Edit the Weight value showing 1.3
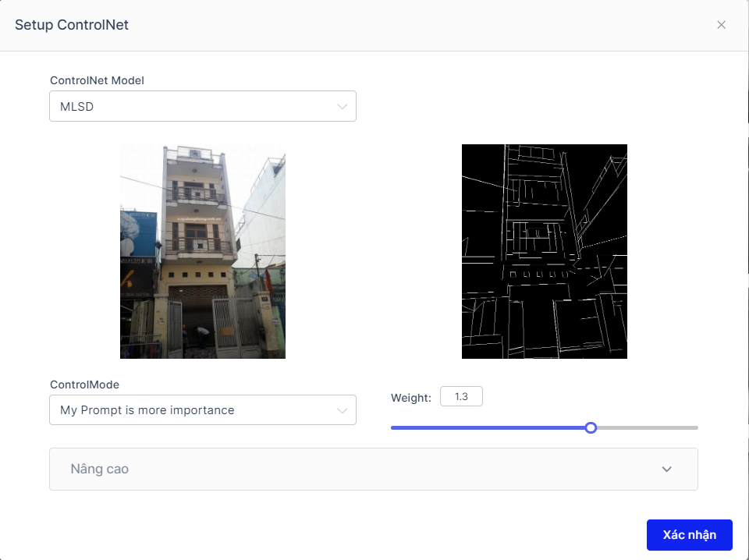Image resolution: width=749 pixels, height=560 pixels. [461, 396]
